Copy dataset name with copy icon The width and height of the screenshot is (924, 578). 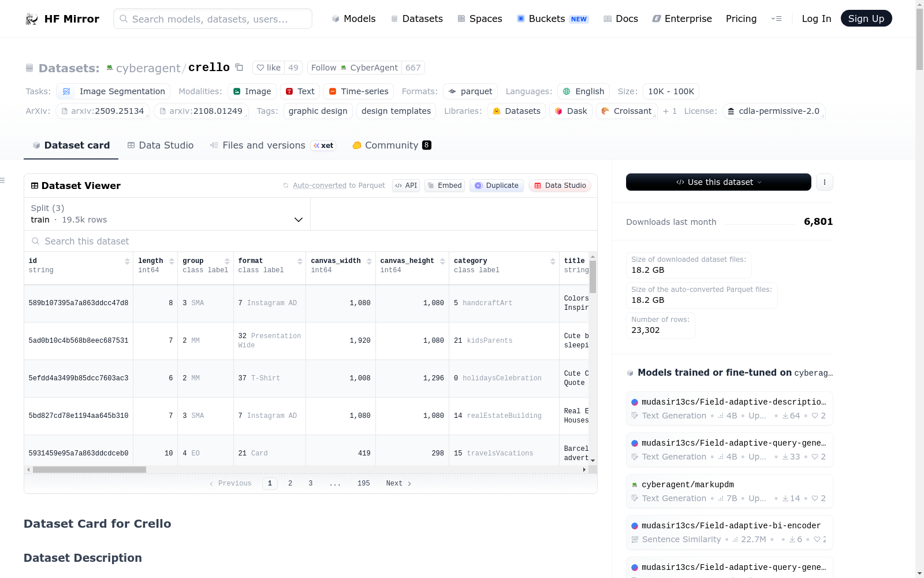pos(239,67)
